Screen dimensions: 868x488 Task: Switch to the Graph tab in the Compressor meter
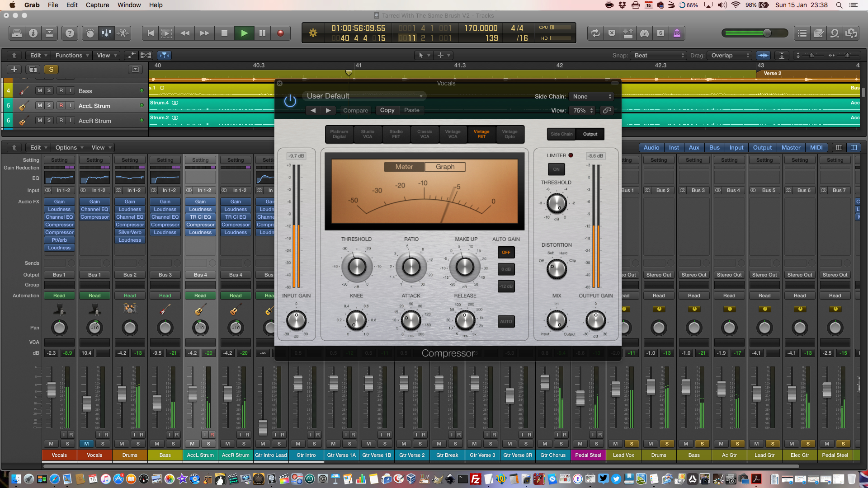(x=445, y=167)
